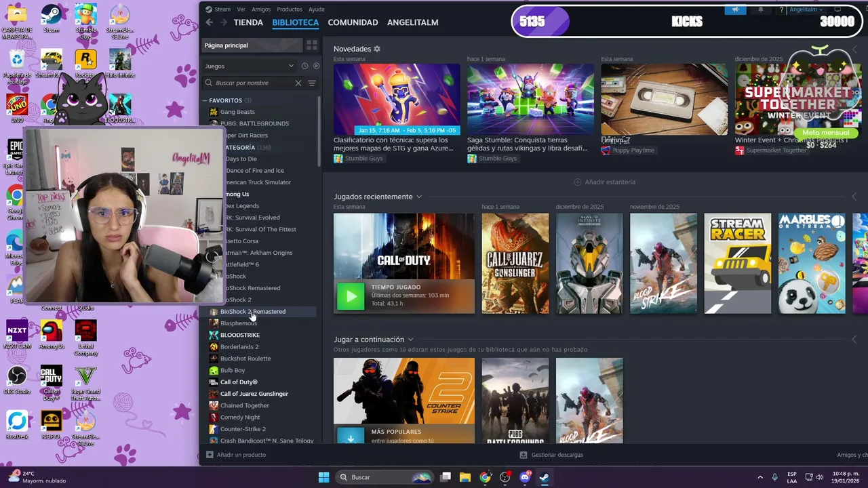Click Añadir un producto
The height and width of the screenshot is (488, 868).
tap(236, 455)
